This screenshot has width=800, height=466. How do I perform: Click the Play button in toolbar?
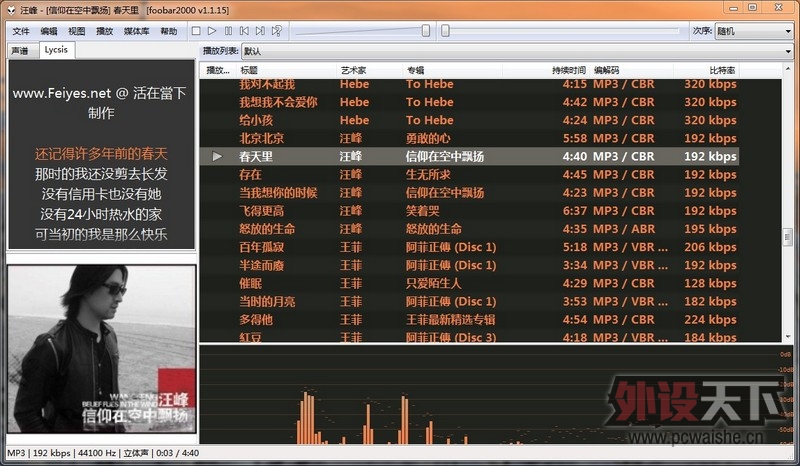[x=212, y=31]
